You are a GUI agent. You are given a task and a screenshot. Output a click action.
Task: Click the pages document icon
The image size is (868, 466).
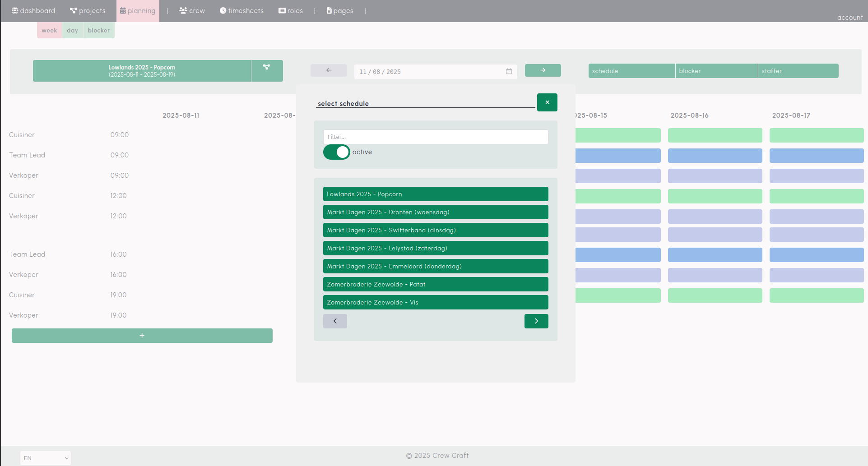[329, 10]
